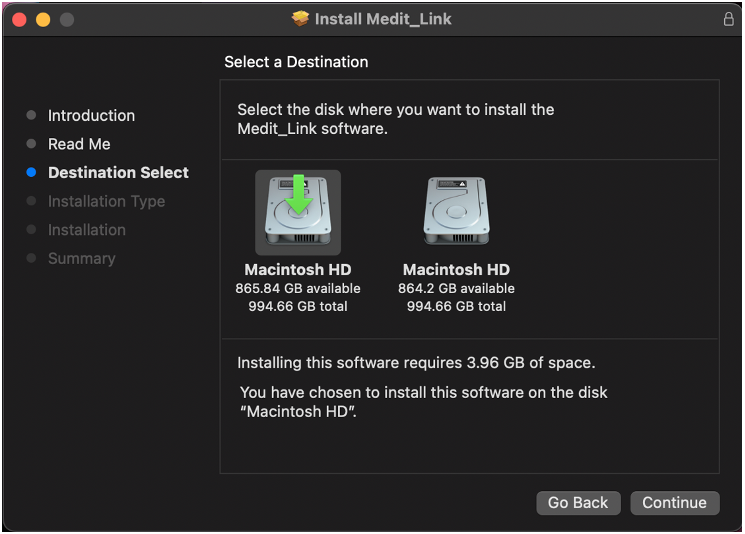Click the Summary step label
This screenshot has width=745, height=534.
point(82,258)
